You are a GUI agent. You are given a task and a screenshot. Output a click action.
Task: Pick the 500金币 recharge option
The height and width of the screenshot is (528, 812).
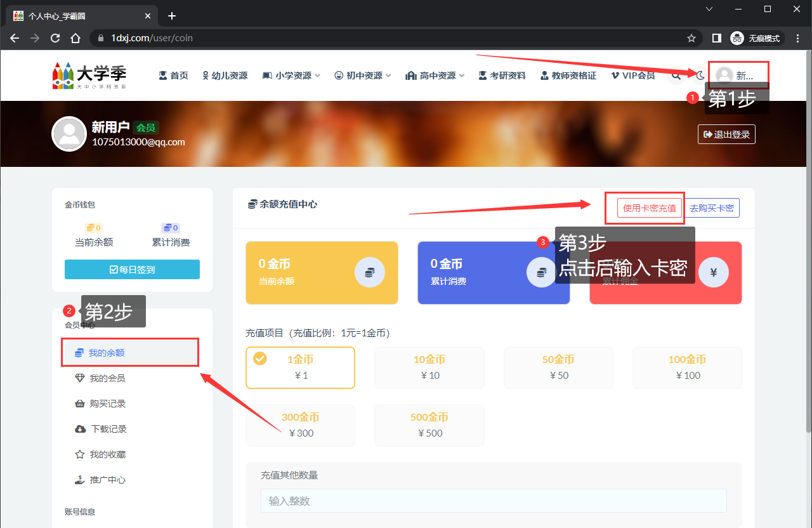(x=429, y=425)
